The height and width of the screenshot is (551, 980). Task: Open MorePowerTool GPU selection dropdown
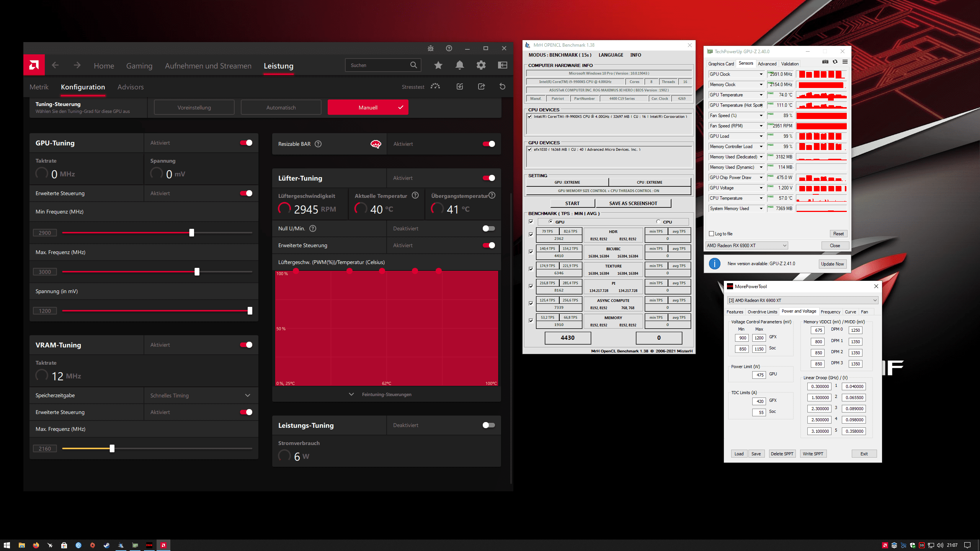pos(803,300)
